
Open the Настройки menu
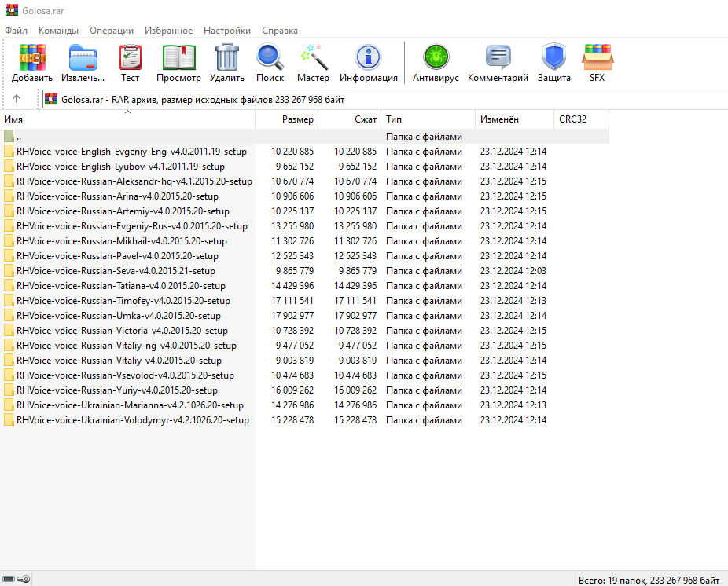[226, 31]
